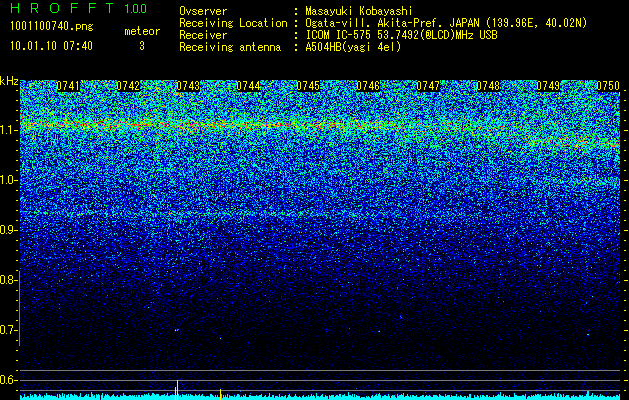Click the 0.6 frequency axis label
629x400 pixels.
click(7, 380)
